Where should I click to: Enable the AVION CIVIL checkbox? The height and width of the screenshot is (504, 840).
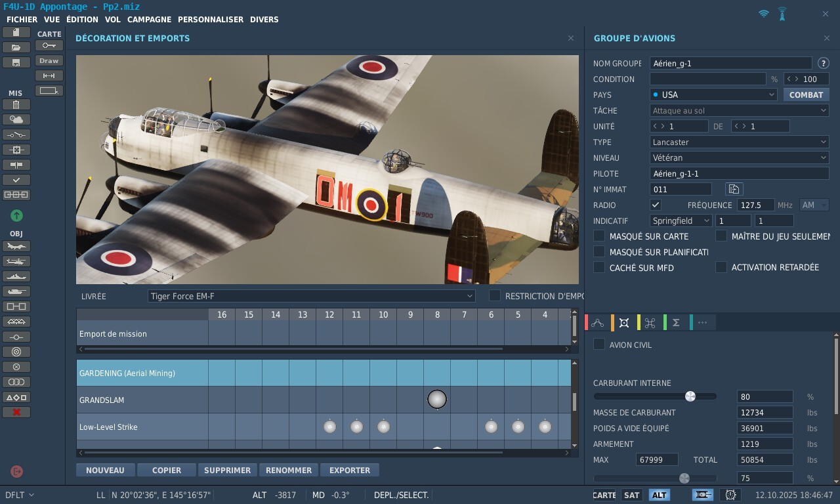(599, 345)
